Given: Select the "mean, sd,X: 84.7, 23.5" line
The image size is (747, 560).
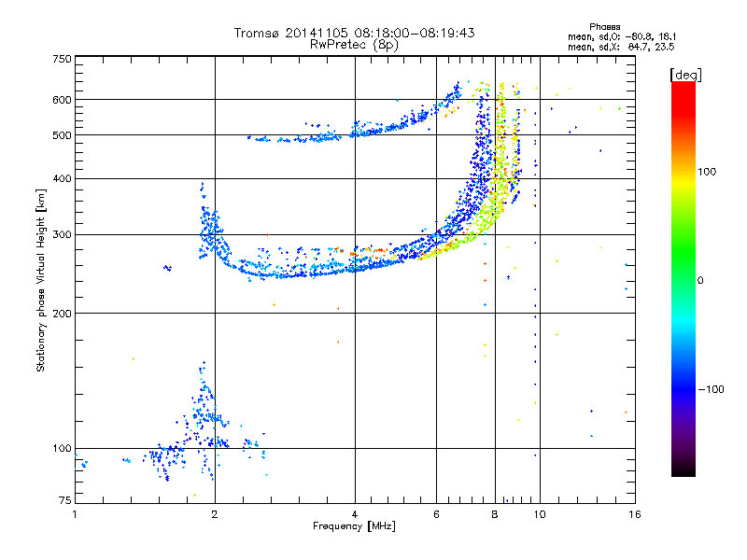Looking at the screenshot, I should click(x=621, y=47).
